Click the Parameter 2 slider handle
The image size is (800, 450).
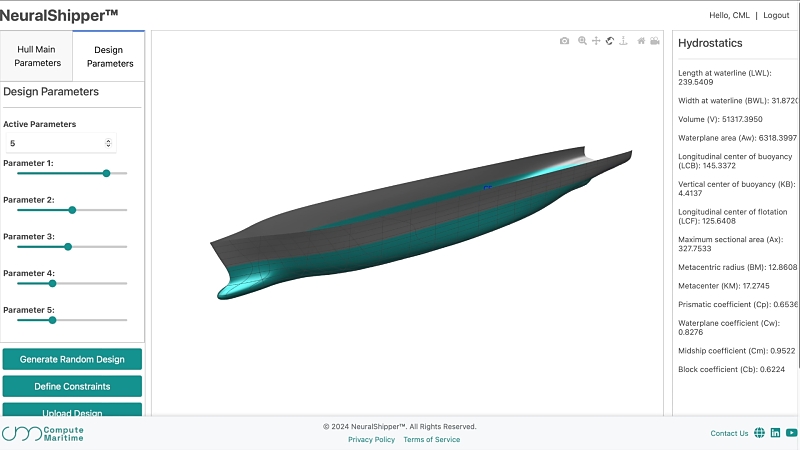(72, 210)
